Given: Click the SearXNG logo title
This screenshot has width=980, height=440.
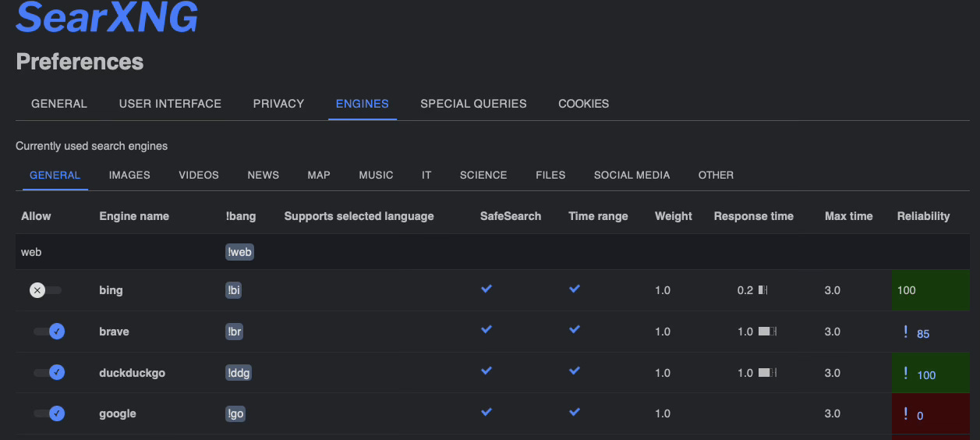Looking at the screenshot, I should click(x=107, y=16).
